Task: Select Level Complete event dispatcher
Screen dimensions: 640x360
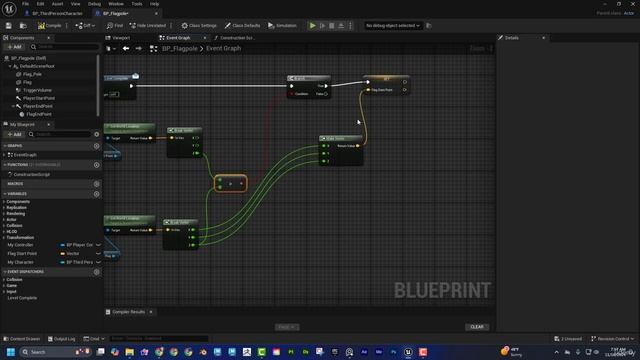Action: [22, 298]
